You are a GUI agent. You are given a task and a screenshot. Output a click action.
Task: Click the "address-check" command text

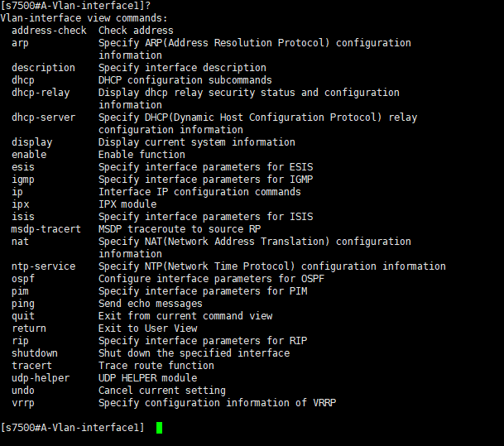[x=49, y=31]
